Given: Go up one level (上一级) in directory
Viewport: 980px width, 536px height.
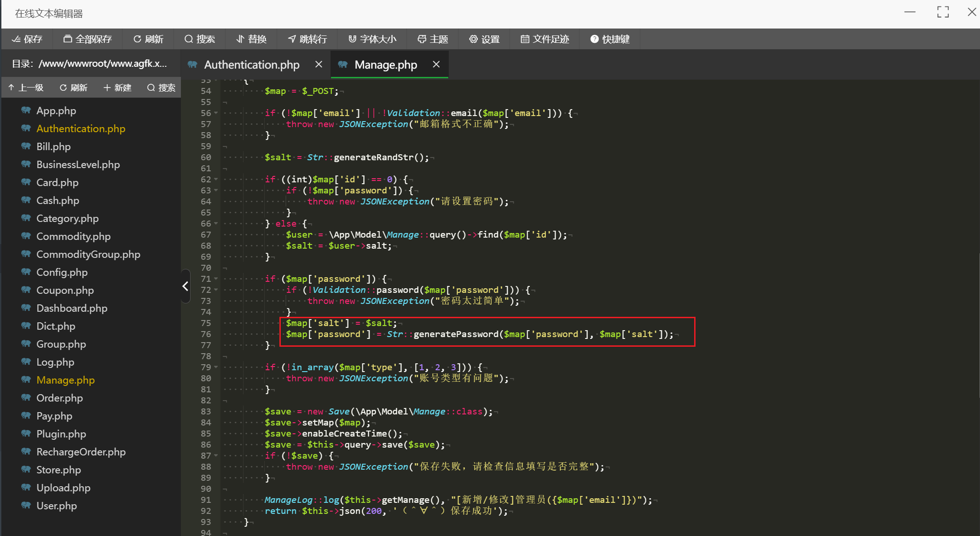Looking at the screenshot, I should pos(26,87).
